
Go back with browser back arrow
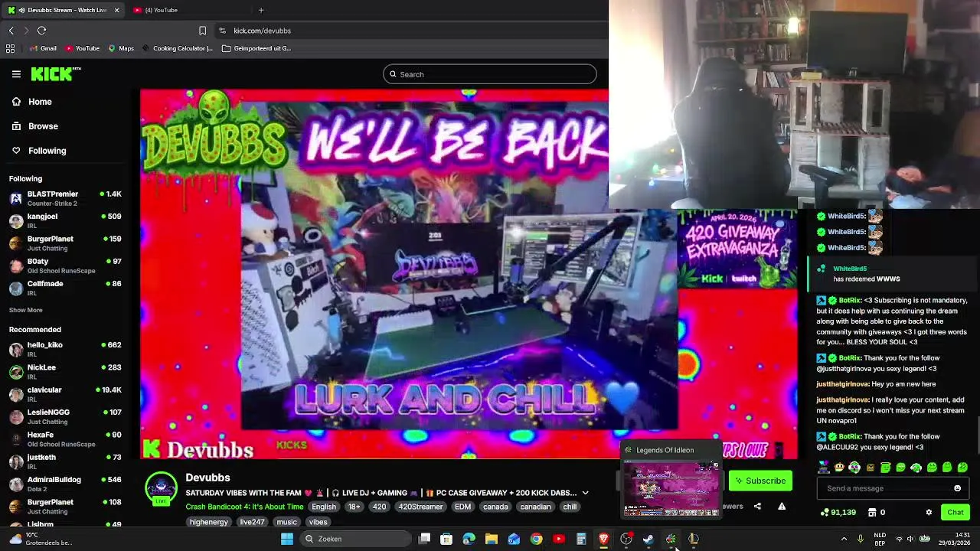[11, 31]
